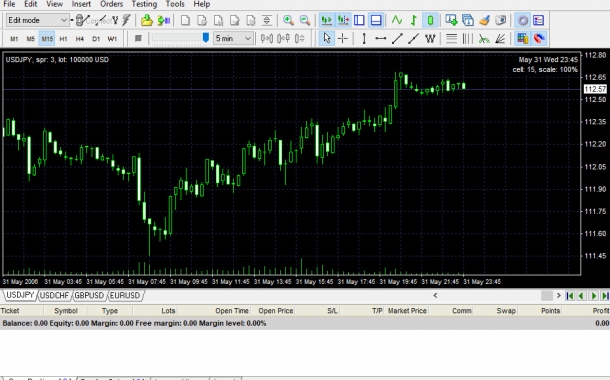
Task: Switch to the GBPUSD chart tab
Action: [x=89, y=296]
